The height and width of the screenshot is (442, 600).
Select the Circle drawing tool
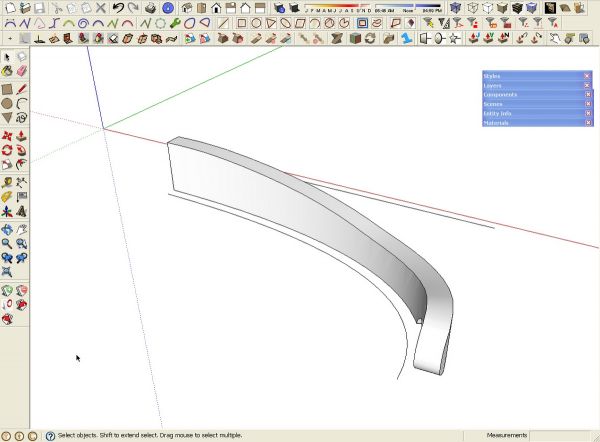tap(7, 103)
